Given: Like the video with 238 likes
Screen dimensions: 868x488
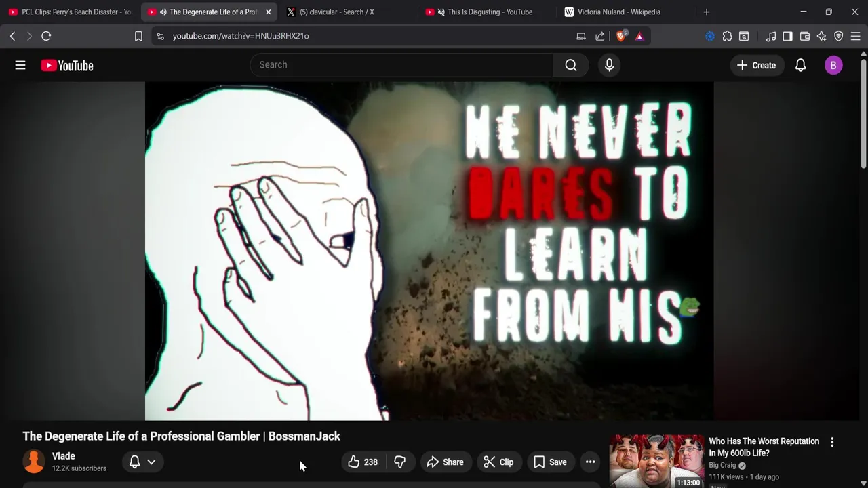Looking at the screenshot, I should coord(363,462).
